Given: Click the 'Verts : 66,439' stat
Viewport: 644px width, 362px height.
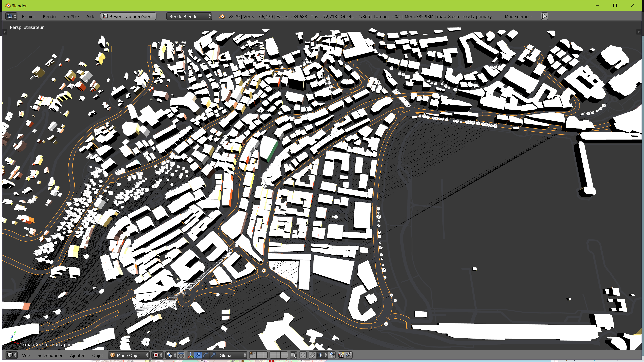Looking at the screenshot, I should pyautogui.click(x=258, y=16).
